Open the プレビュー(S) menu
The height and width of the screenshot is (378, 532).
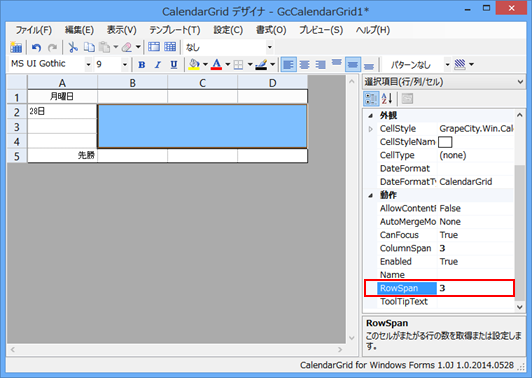coord(321,30)
